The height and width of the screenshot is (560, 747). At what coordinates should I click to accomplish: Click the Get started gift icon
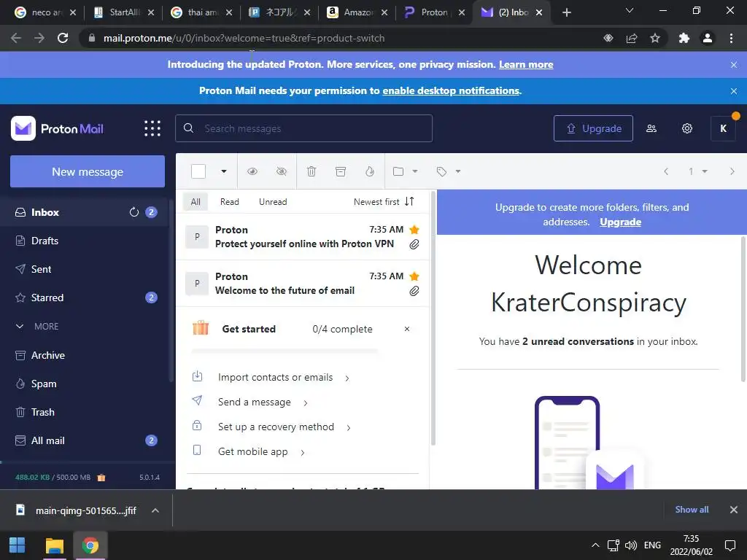[x=201, y=328]
